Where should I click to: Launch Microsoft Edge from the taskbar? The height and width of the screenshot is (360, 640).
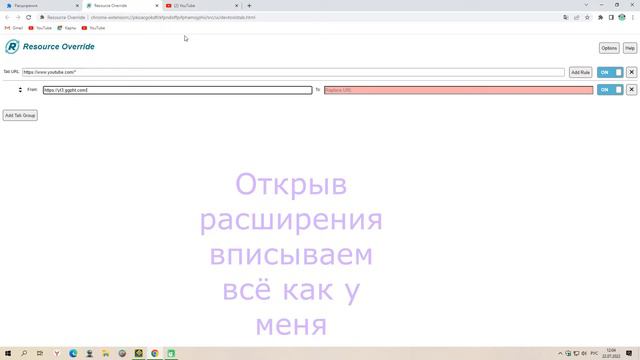pyautogui.click(x=73, y=353)
